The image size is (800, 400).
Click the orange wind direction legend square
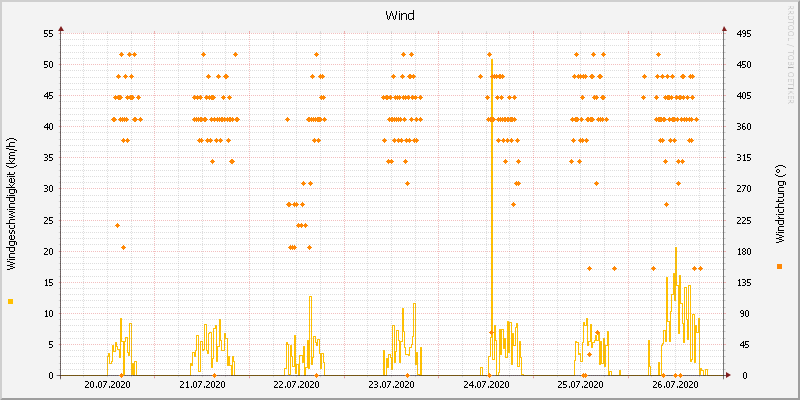pos(779,266)
